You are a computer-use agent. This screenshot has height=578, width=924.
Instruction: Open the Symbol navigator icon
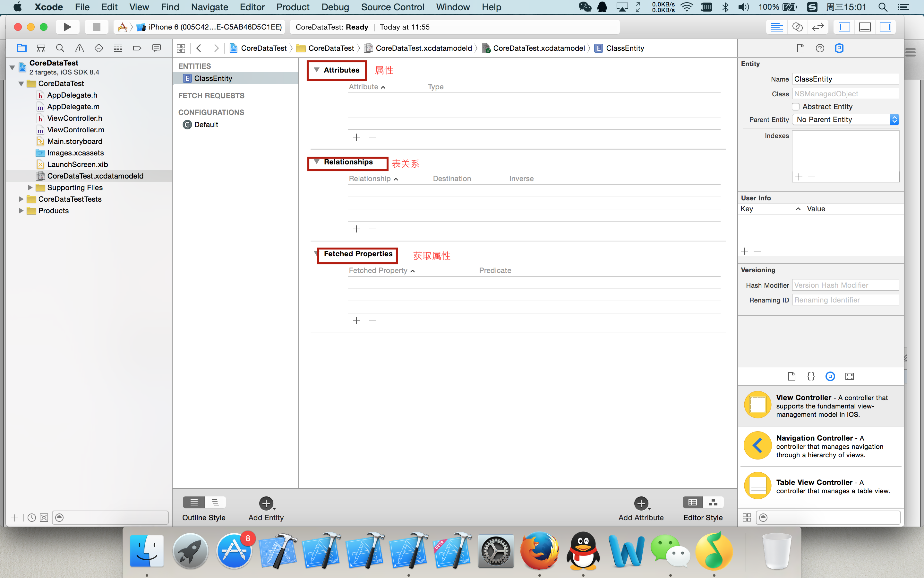click(x=41, y=48)
